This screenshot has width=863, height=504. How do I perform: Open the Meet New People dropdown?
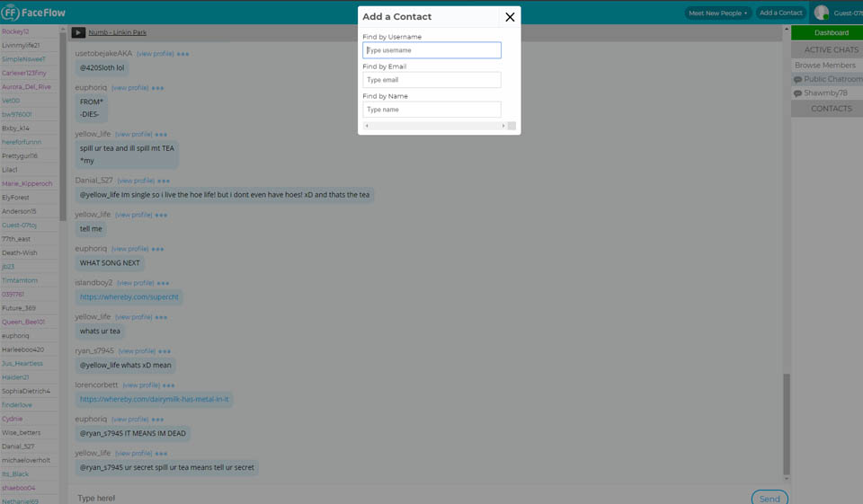[717, 13]
